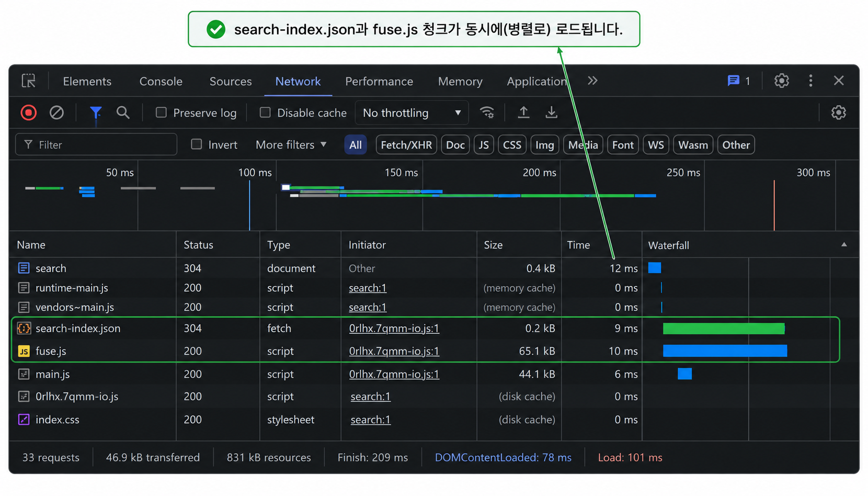Import HAR file upload icon
The image size is (868, 496).
pyautogui.click(x=523, y=112)
